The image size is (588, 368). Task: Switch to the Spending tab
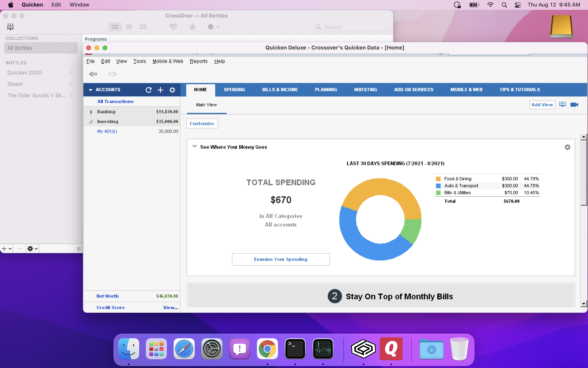click(x=234, y=90)
